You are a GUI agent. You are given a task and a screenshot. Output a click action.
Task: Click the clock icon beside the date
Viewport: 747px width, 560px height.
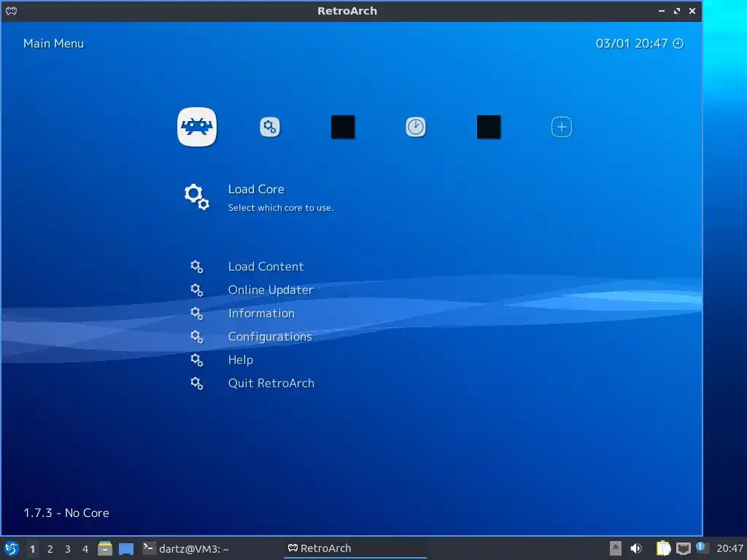(678, 43)
